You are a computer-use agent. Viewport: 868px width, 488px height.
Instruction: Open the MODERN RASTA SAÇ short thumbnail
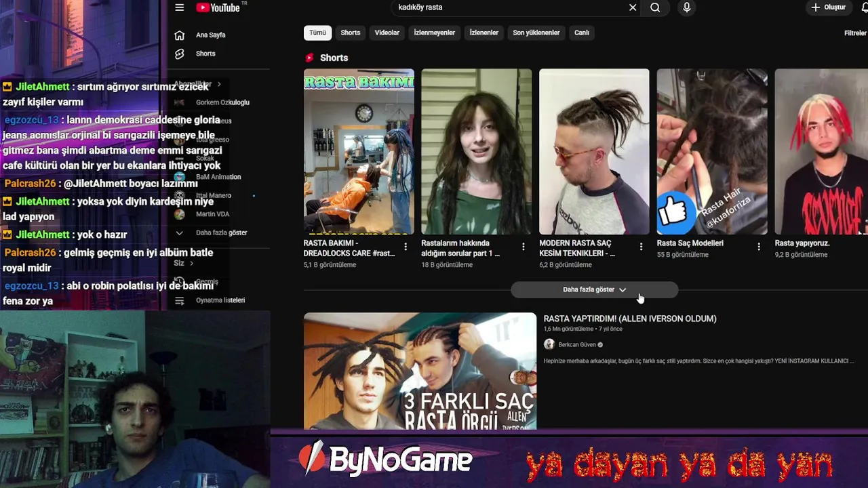(x=594, y=151)
